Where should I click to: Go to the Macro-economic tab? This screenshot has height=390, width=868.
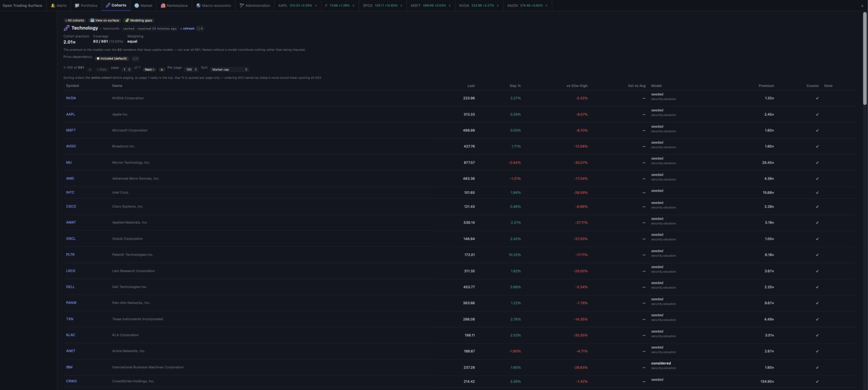[x=214, y=5]
